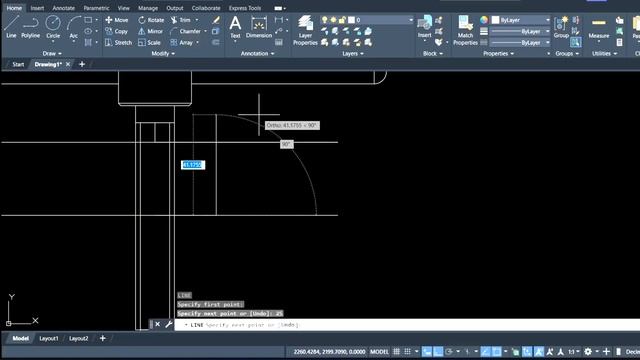Open the Manage ribbon tab

pos(148,8)
